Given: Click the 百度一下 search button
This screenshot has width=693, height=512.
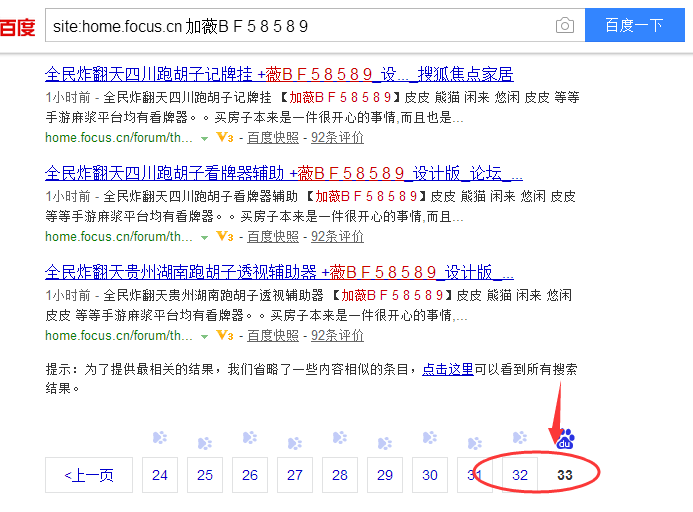Looking at the screenshot, I should 635,25.
